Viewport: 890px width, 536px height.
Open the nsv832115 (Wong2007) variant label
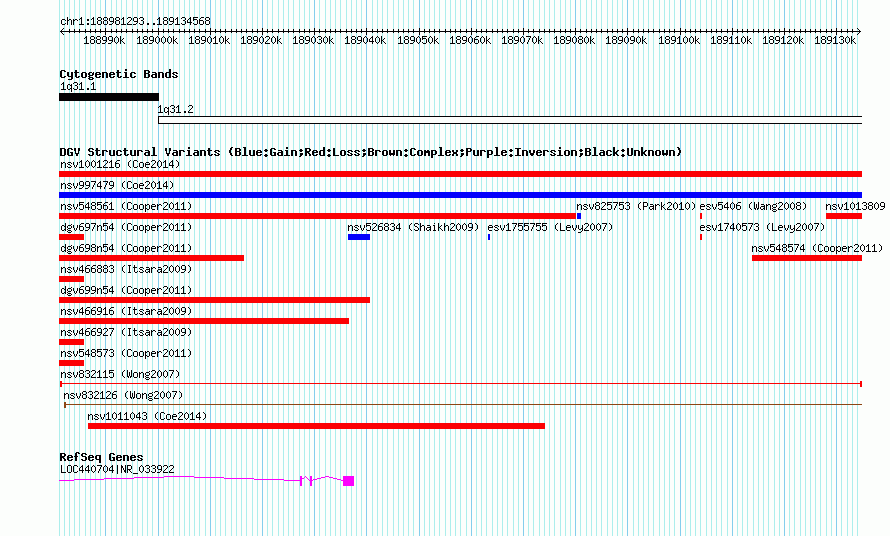point(120,374)
